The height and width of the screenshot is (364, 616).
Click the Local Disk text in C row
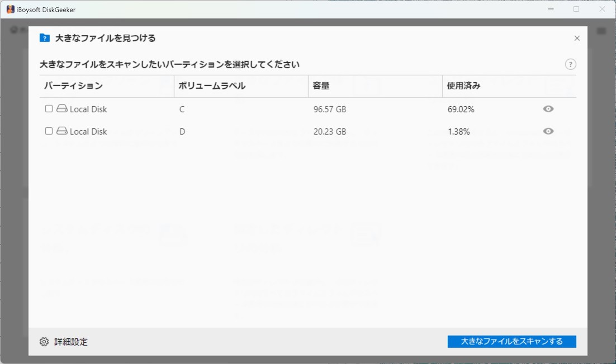click(88, 109)
